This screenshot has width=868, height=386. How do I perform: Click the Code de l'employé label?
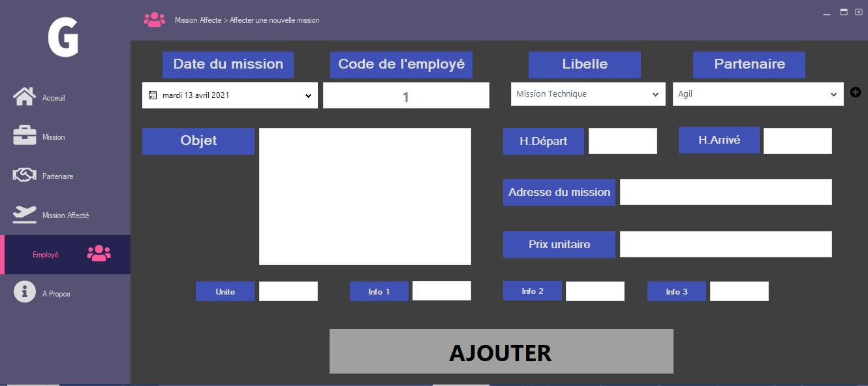401,65
